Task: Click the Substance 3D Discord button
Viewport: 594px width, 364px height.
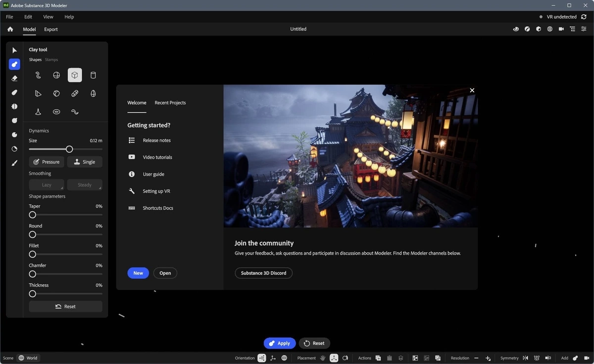Action: (264, 273)
